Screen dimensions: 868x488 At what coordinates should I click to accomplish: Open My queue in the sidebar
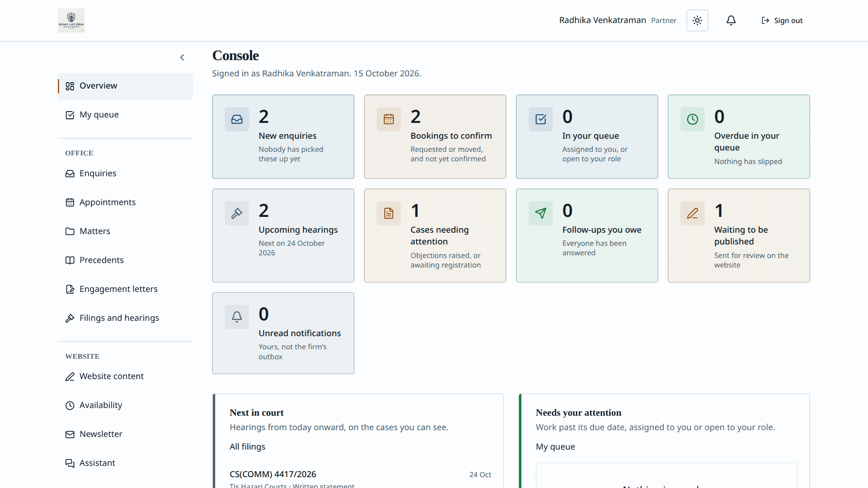tap(125, 115)
